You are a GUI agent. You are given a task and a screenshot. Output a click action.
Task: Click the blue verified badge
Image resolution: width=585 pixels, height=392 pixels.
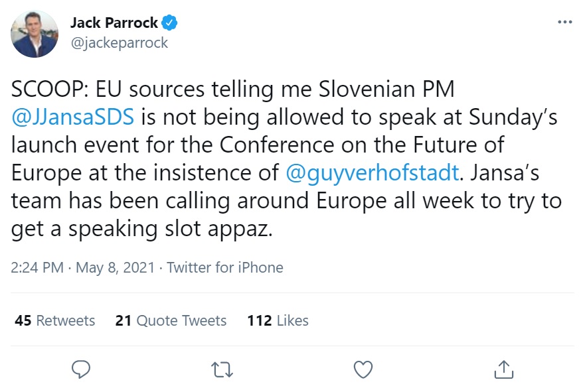(170, 23)
